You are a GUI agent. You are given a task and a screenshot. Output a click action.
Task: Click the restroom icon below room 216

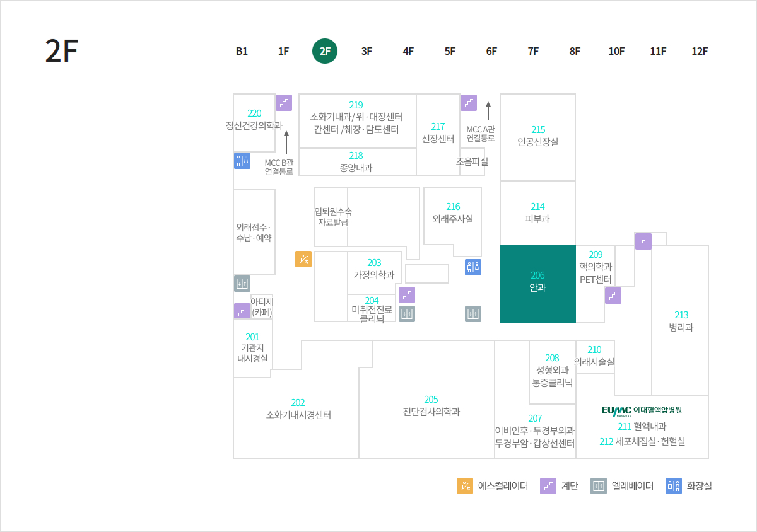[x=473, y=267]
